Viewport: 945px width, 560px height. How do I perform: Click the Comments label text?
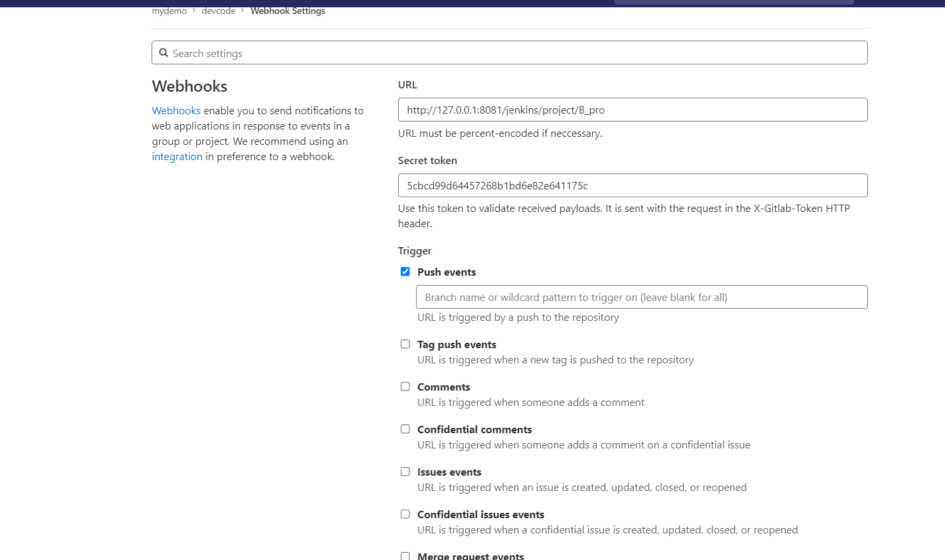click(443, 387)
